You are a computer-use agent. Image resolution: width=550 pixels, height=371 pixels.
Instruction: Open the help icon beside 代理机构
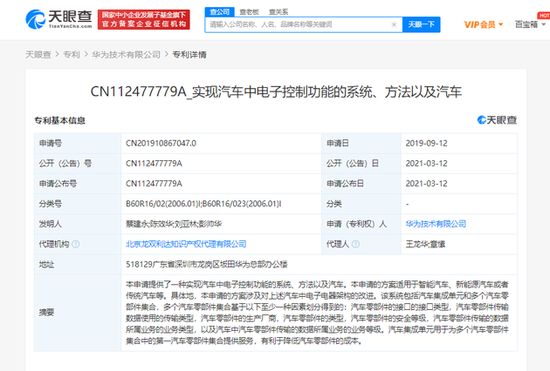(x=75, y=244)
